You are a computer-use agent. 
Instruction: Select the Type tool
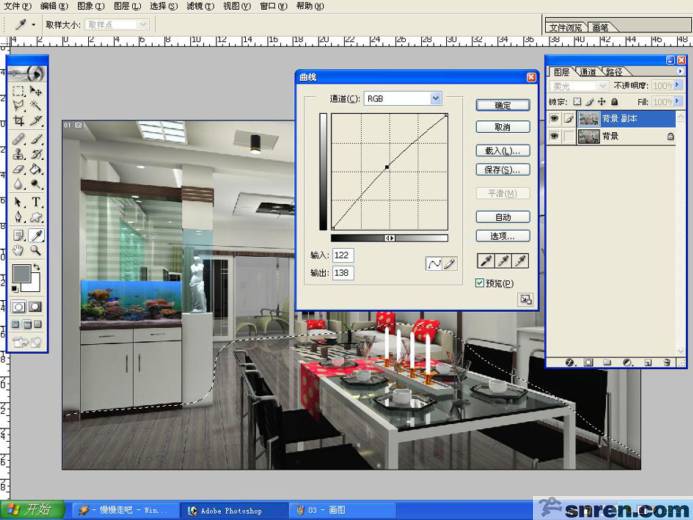[x=36, y=202]
